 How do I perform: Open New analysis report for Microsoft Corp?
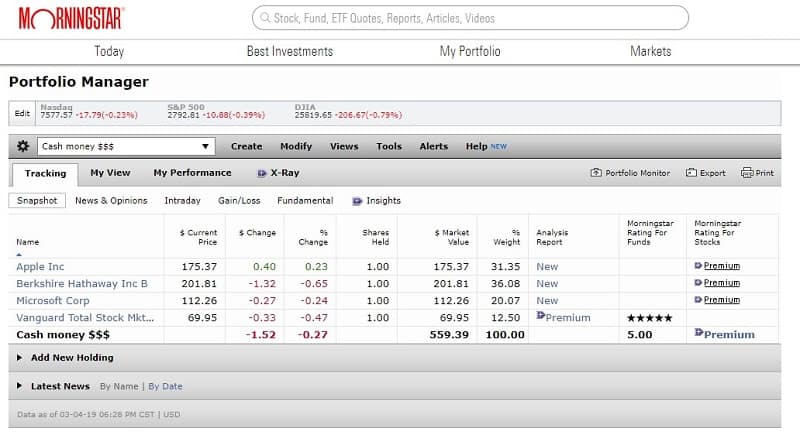pyautogui.click(x=547, y=300)
